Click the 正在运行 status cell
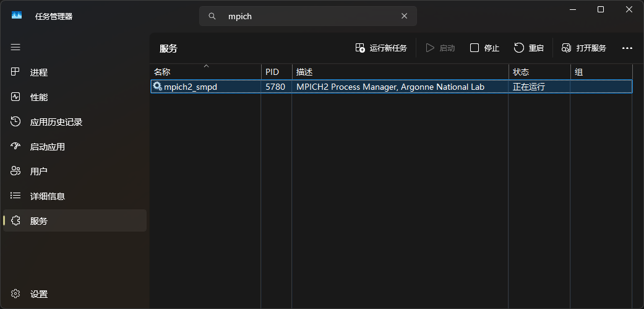 tap(529, 87)
